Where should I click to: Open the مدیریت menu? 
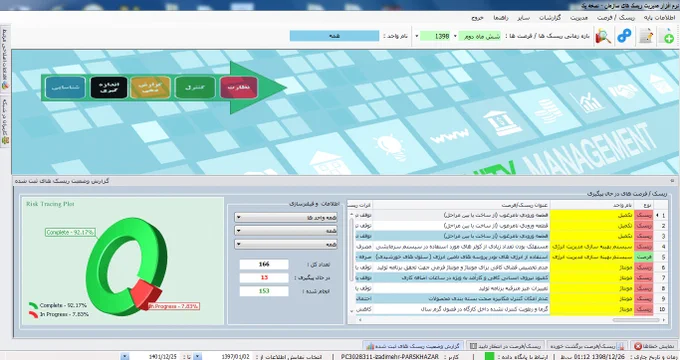coord(579,18)
